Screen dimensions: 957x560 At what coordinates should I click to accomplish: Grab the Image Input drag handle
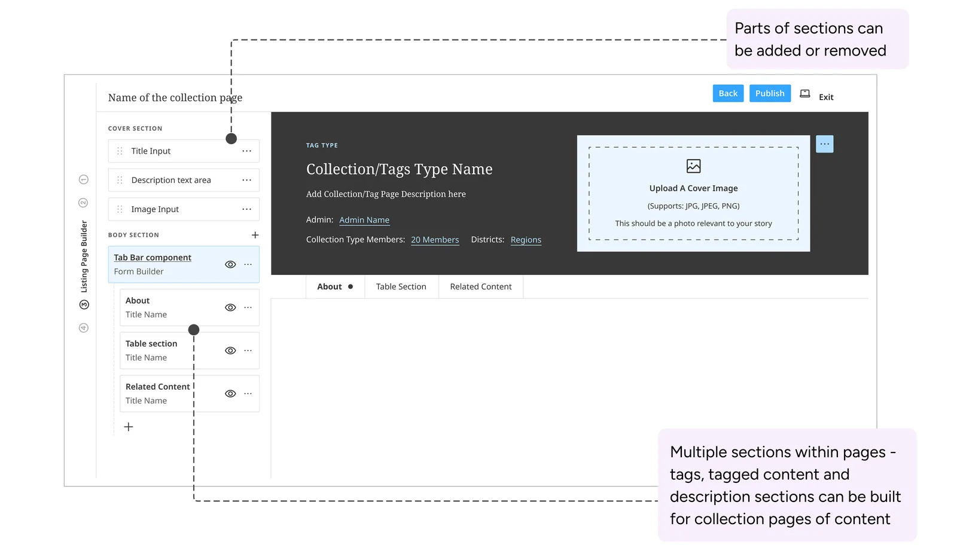(120, 209)
